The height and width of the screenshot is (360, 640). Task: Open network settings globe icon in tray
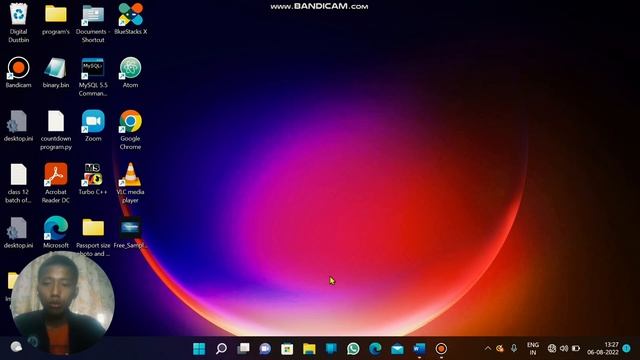552,348
